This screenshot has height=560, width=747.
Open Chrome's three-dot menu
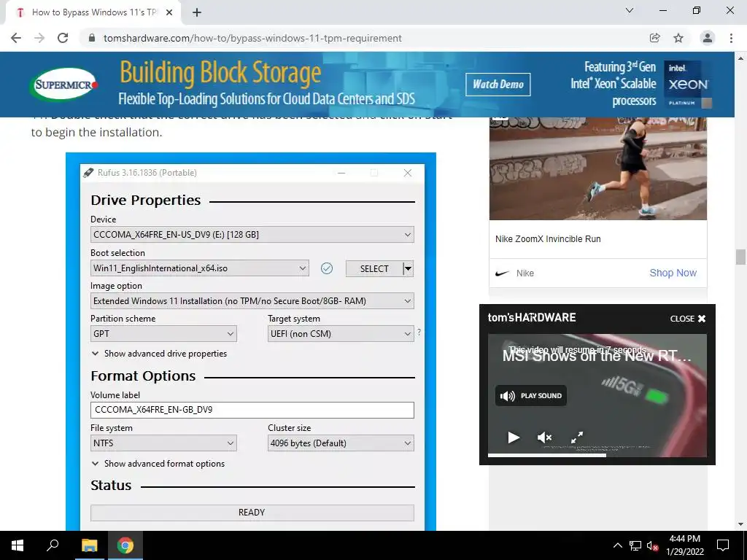point(731,38)
